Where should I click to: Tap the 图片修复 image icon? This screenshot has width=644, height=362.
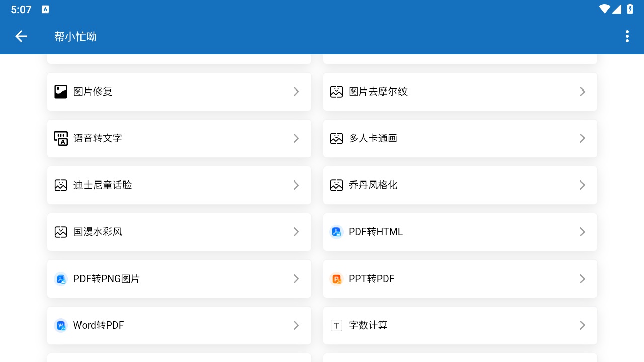pyautogui.click(x=61, y=92)
